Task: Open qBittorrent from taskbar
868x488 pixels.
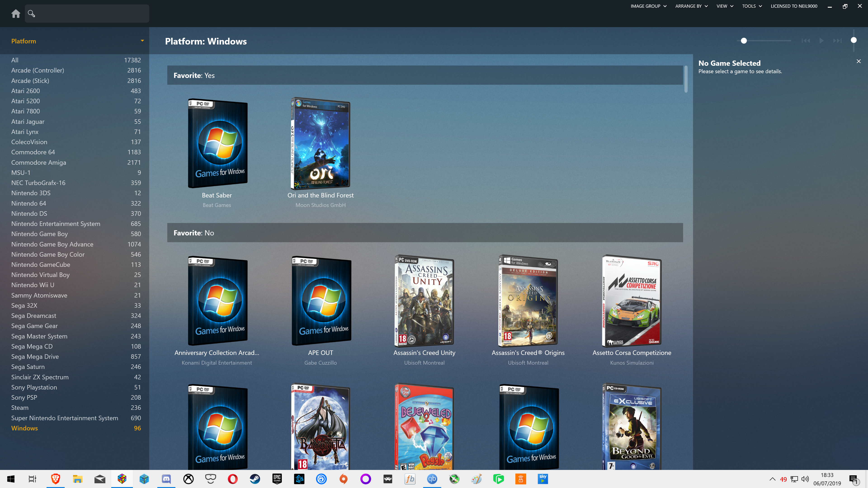Action: 432,479
